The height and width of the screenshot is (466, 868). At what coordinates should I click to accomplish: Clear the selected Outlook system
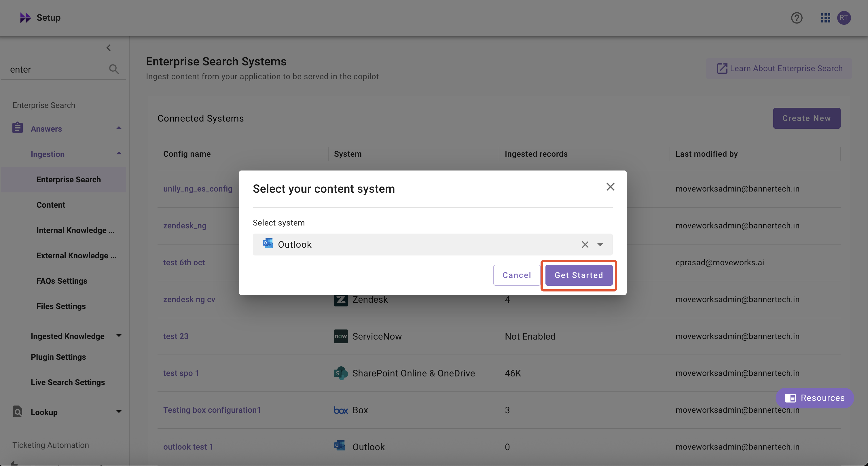click(x=585, y=245)
